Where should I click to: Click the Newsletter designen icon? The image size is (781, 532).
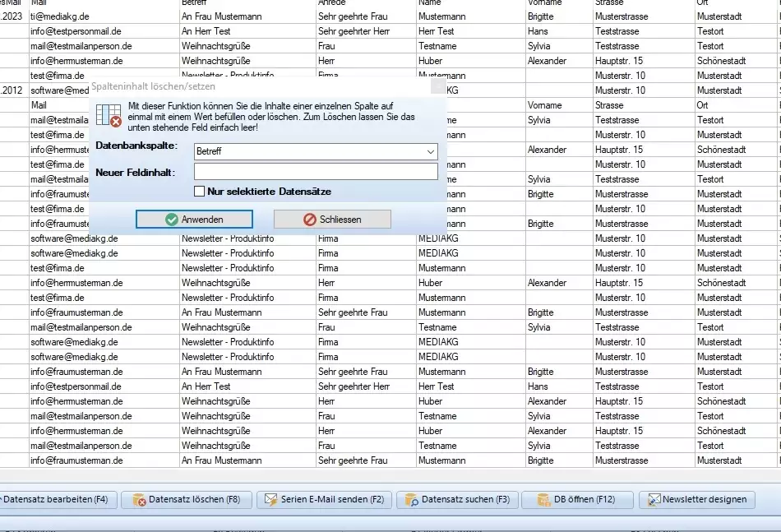click(654, 500)
